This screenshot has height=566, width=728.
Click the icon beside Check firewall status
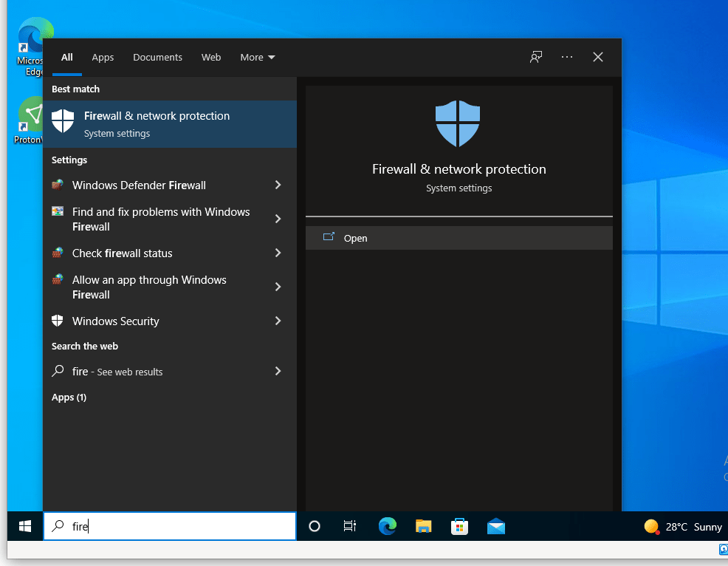tap(58, 252)
